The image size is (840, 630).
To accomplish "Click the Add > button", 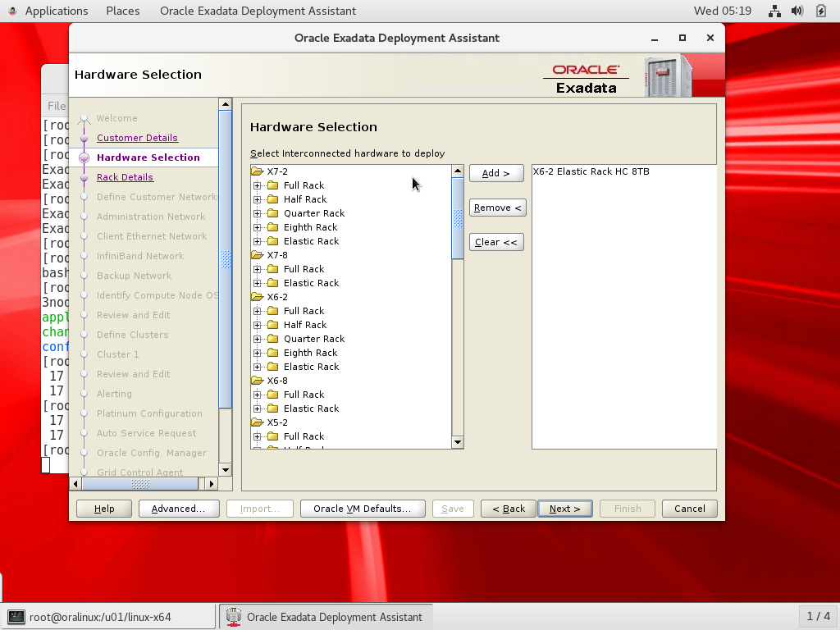I will pos(495,173).
